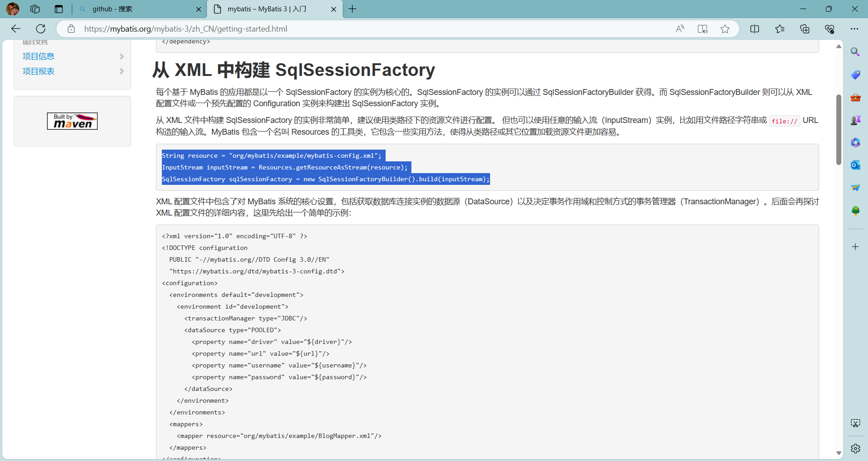Expand the 项目信息 chevron
The image size is (868, 461).
click(x=122, y=56)
